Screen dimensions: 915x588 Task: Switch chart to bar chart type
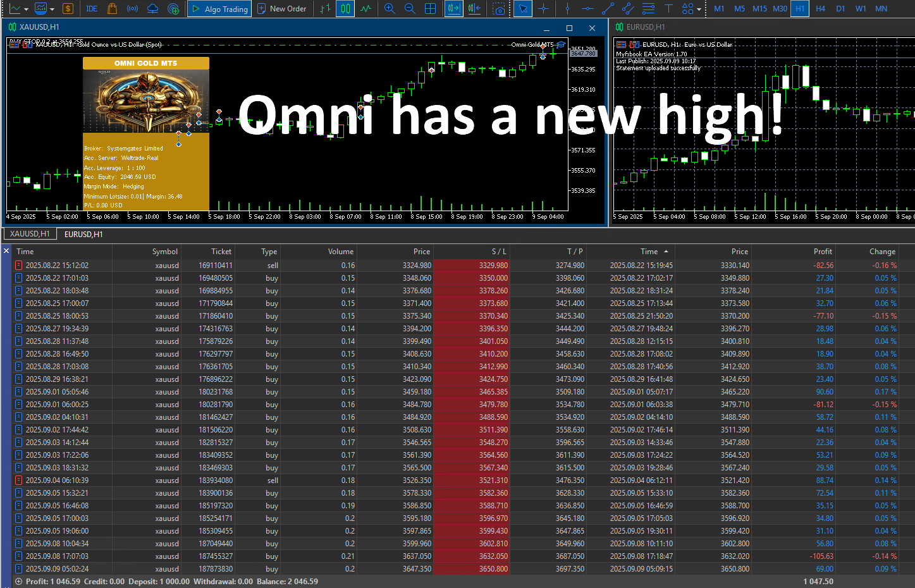click(x=325, y=9)
